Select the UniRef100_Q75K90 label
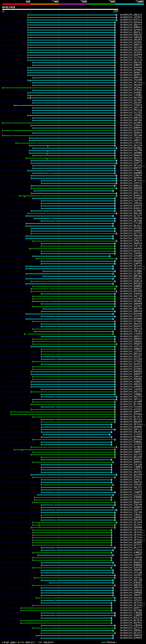 [131, 90]
